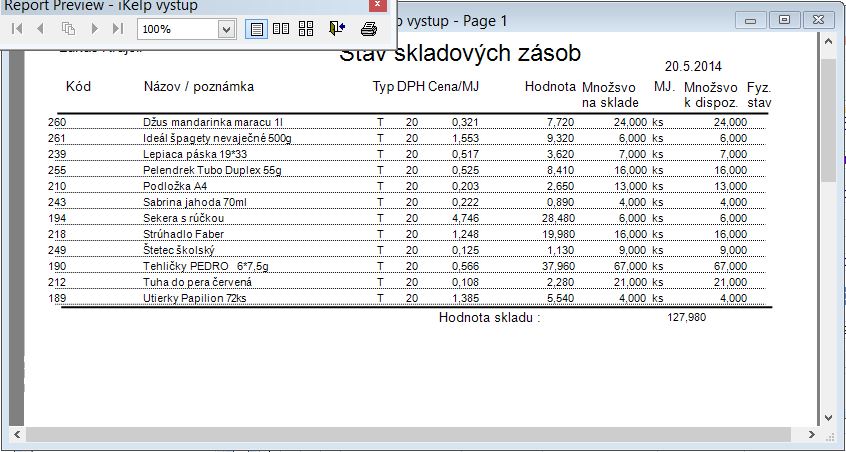Viewport: 846px width, 452px height.
Task: Switch to single page view
Action: coord(257,29)
